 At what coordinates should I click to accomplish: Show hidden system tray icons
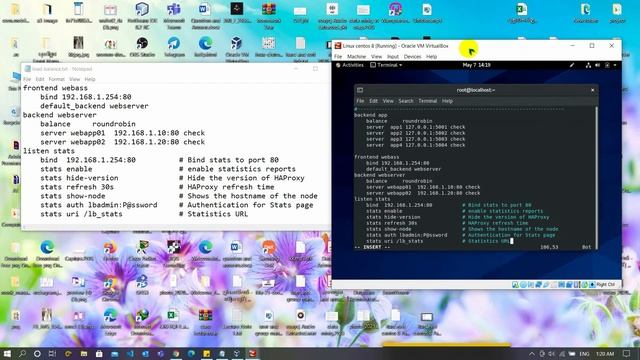(532, 353)
